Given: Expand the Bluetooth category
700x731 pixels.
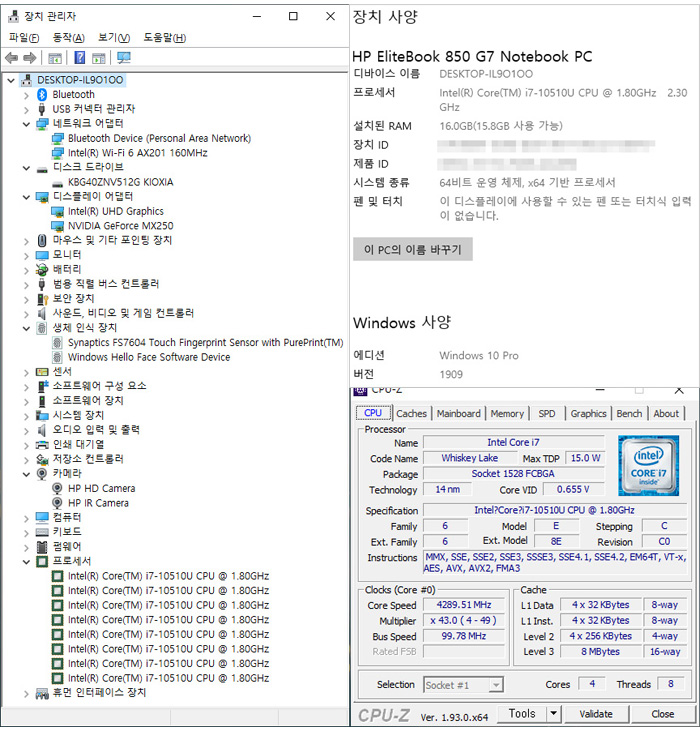Looking at the screenshot, I should (x=26, y=95).
